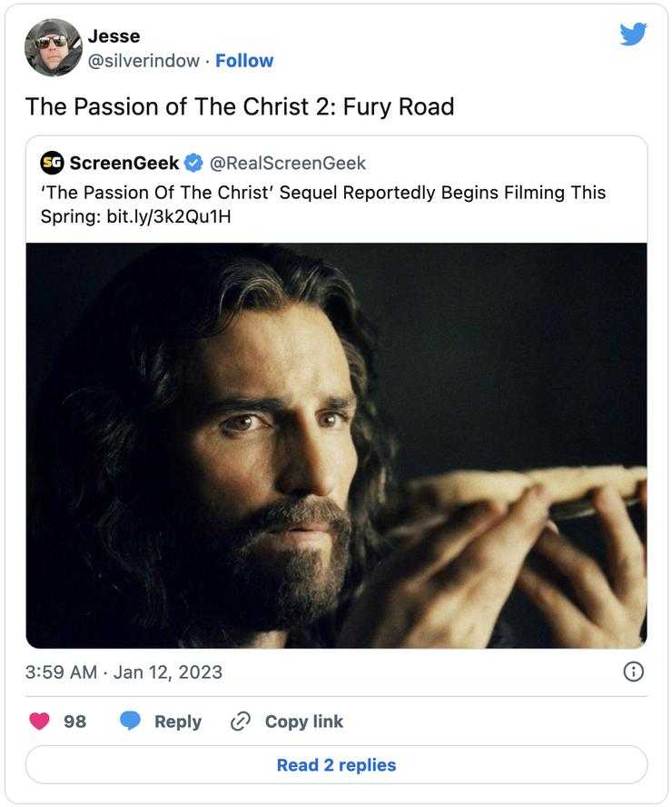The image size is (672, 807).
Task: Click the Copy link text
Action: coord(304,722)
